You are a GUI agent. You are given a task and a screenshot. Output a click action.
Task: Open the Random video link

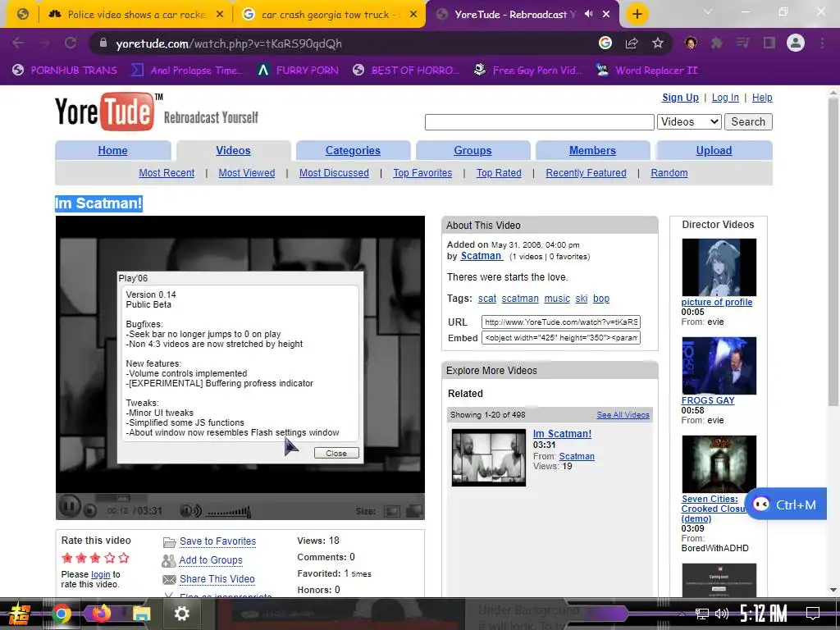[x=669, y=173]
